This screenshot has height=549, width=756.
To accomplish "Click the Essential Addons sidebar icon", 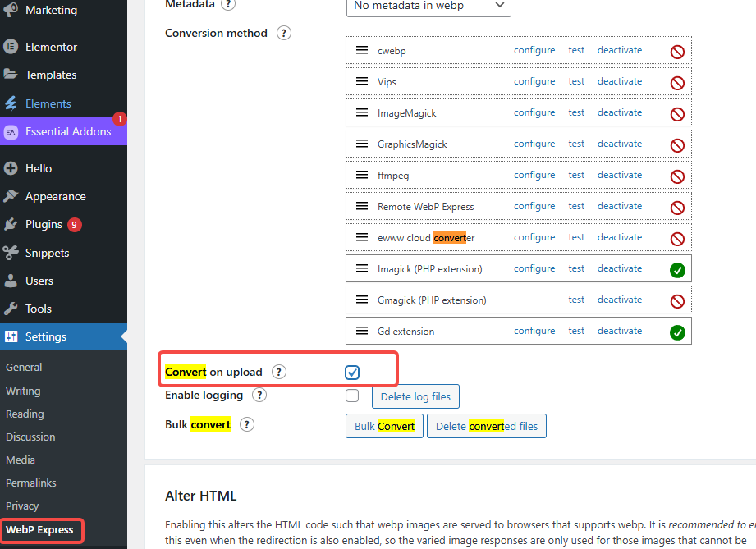I will 11,130.
